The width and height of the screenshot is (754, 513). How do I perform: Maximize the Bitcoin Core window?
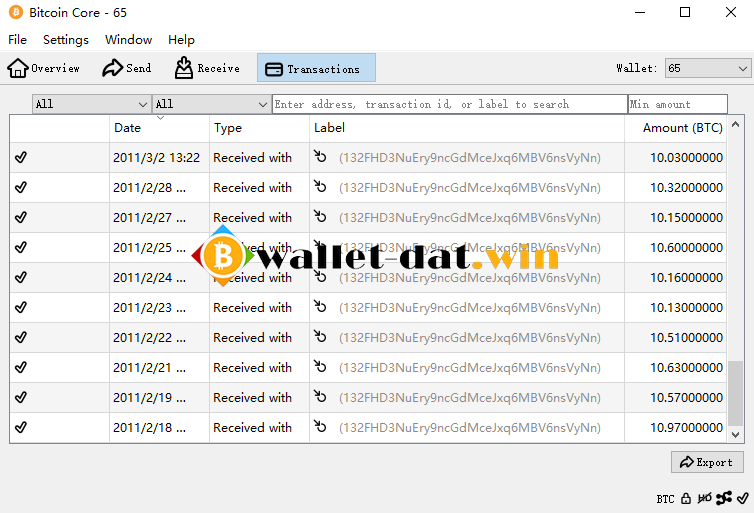[685, 12]
